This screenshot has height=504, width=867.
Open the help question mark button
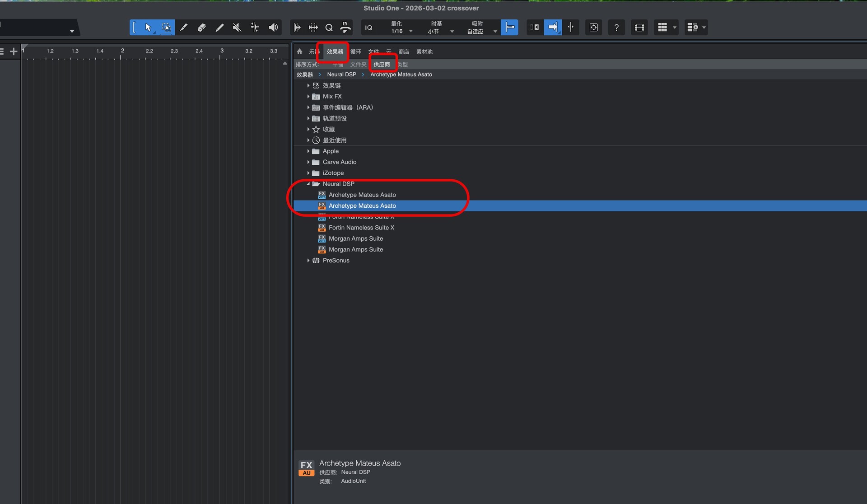[x=616, y=28]
